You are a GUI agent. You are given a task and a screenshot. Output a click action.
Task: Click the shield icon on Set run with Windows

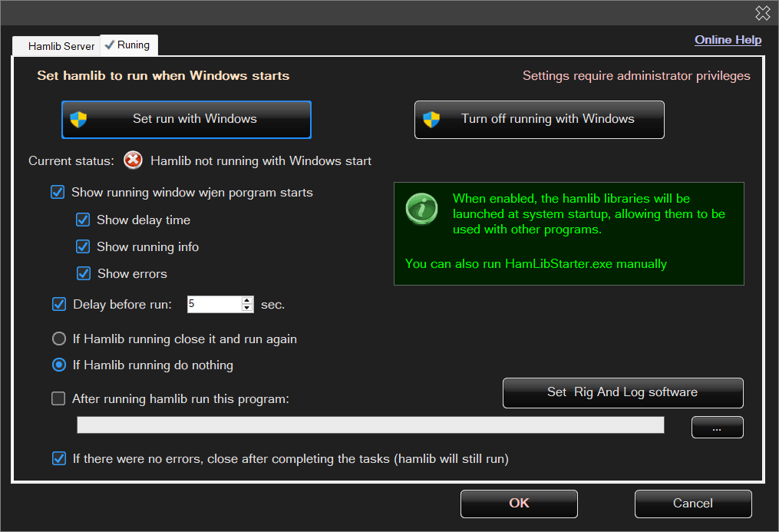coord(78,119)
